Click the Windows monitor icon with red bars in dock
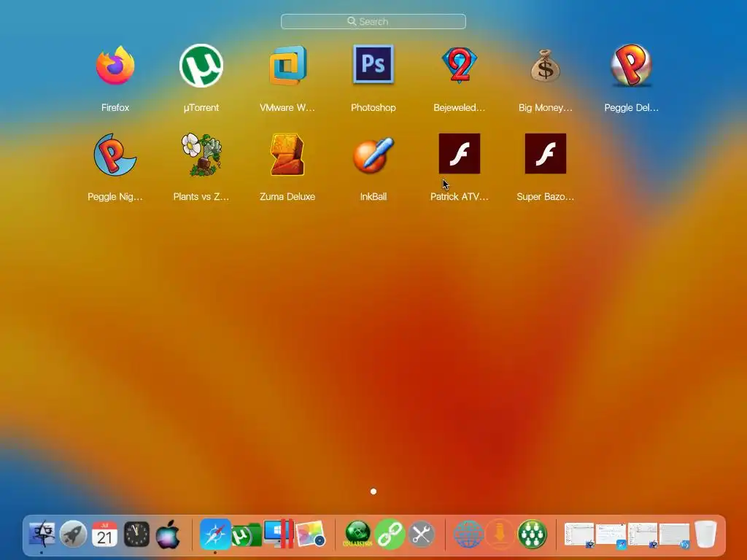 tap(278, 534)
